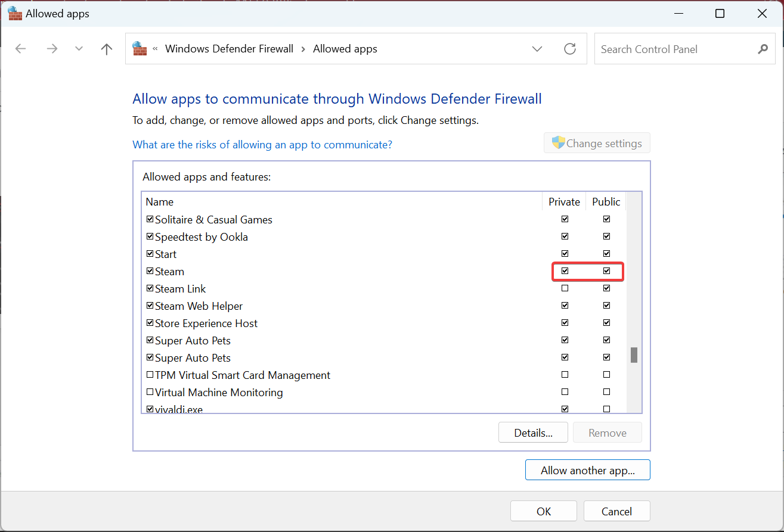784x532 pixels.
Task: Click the Allowed apps title bar icon
Action: point(14,14)
